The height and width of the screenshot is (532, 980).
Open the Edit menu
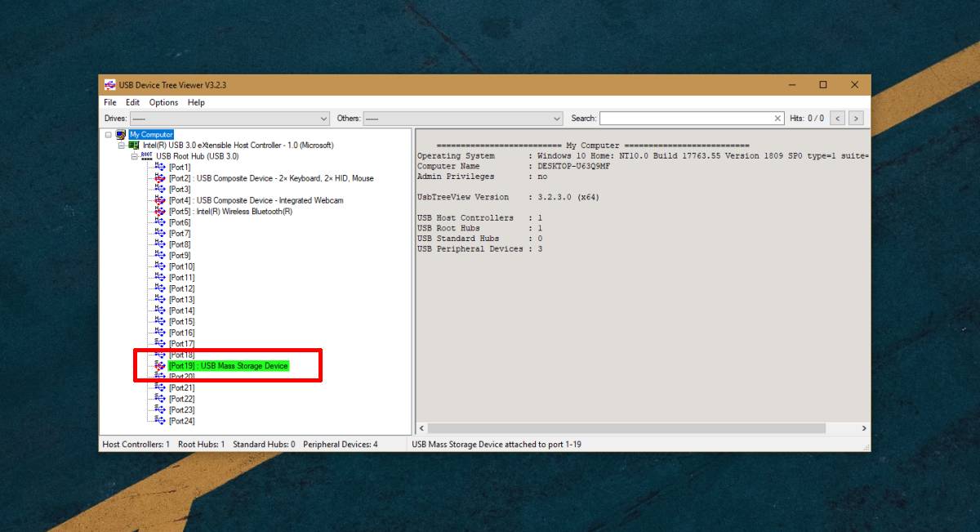point(132,102)
